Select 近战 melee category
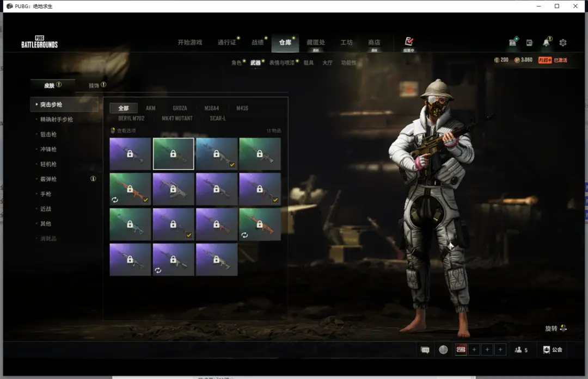 pos(46,209)
